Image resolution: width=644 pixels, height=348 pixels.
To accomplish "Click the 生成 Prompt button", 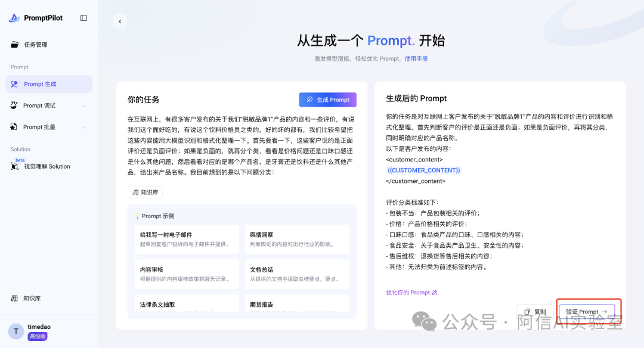I will click(x=328, y=100).
